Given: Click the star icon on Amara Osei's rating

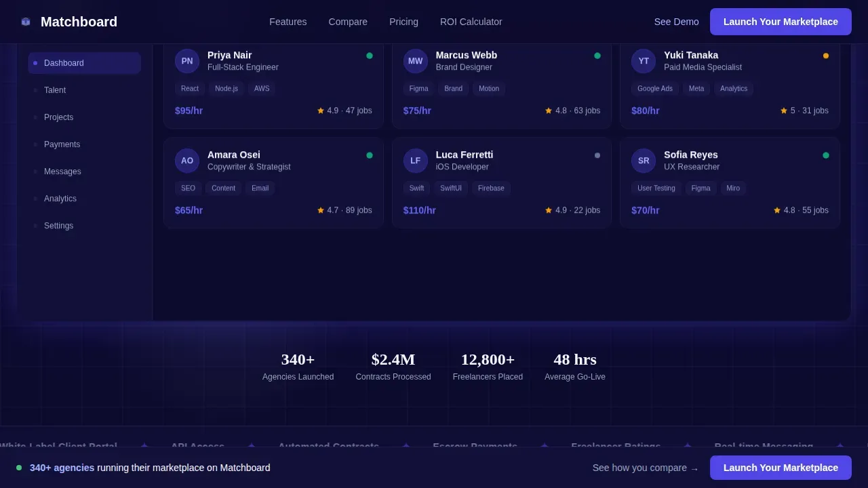Looking at the screenshot, I should (321, 210).
